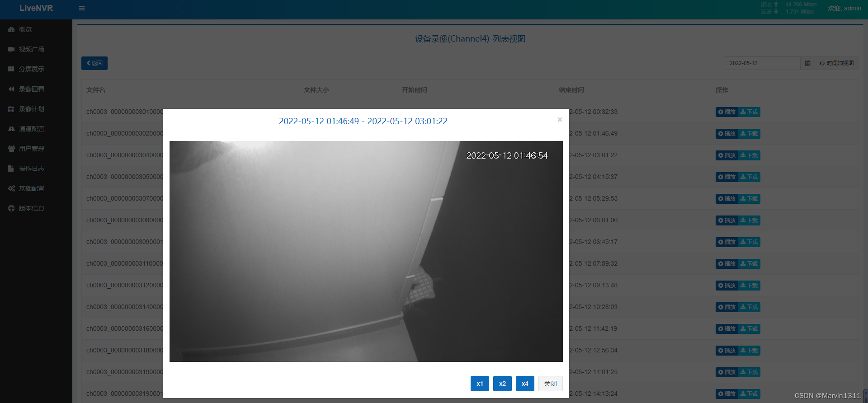
Task: Click the 文件名 column header
Action: pyautogui.click(x=96, y=90)
